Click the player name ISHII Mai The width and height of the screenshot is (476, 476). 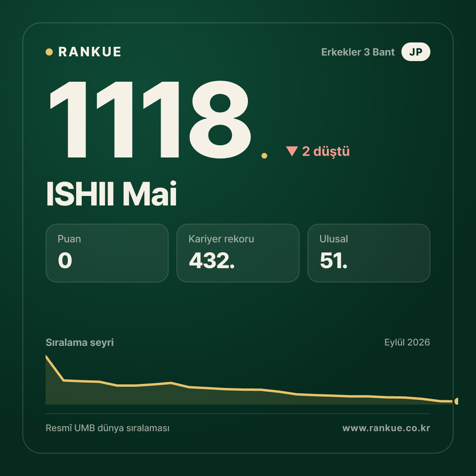111,194
